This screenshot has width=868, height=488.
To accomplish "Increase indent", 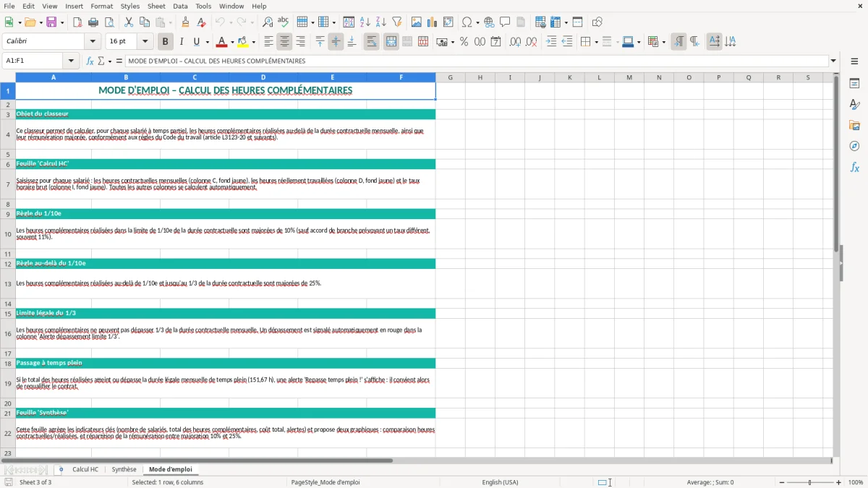I will click(x=551, y=42).
